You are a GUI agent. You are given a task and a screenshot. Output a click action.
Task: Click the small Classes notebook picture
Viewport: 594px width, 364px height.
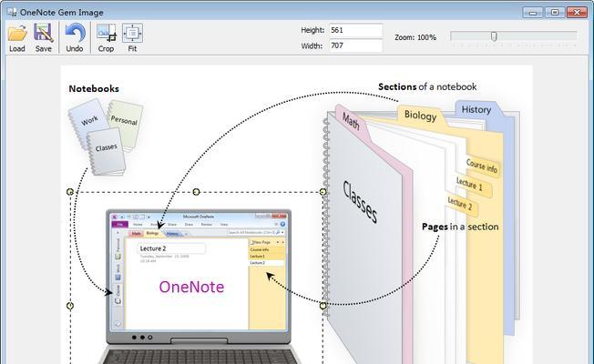(107, 151)
